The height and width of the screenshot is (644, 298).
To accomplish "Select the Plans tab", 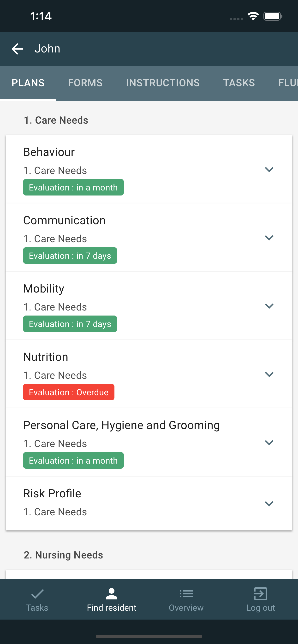I will click(x=28, y=83).
